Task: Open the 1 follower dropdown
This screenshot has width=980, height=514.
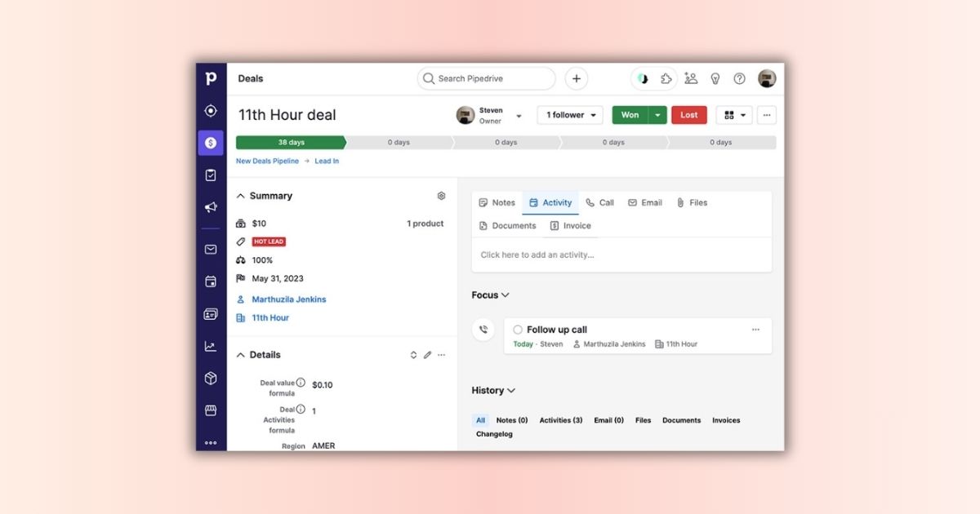Action: [x=570, y=115]
